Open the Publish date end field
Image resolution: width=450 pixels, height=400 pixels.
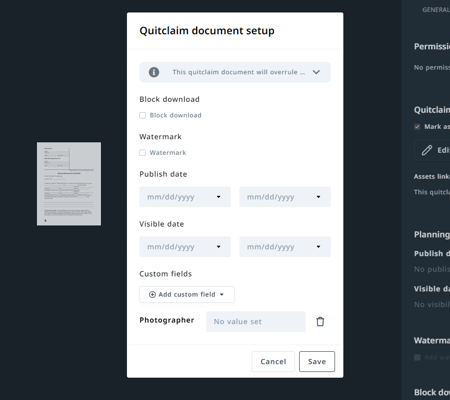285,197
